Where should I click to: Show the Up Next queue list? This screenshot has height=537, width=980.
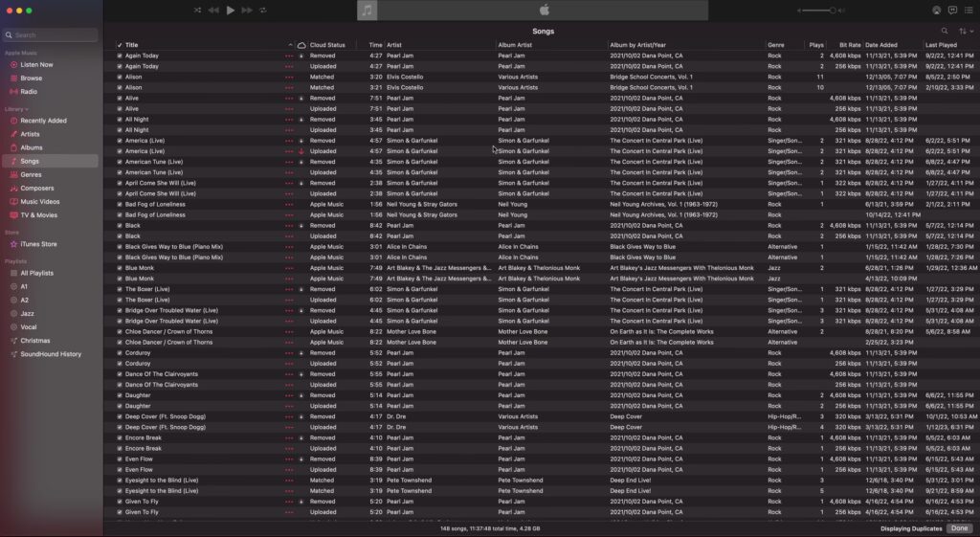click(x=968, y=11)
